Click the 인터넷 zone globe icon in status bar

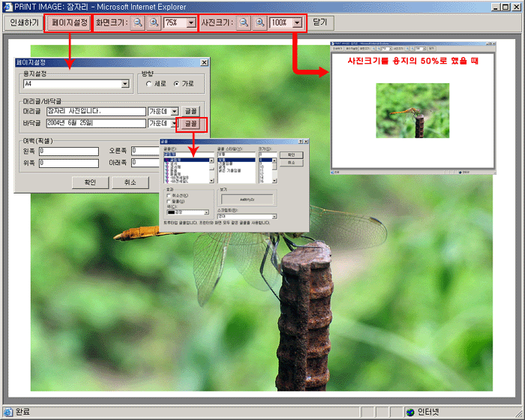tap(410, 412)
